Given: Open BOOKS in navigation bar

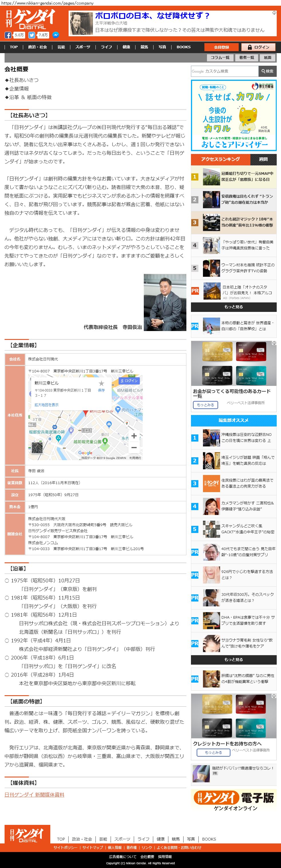Looking at the screenshot, I should point(184,47).
